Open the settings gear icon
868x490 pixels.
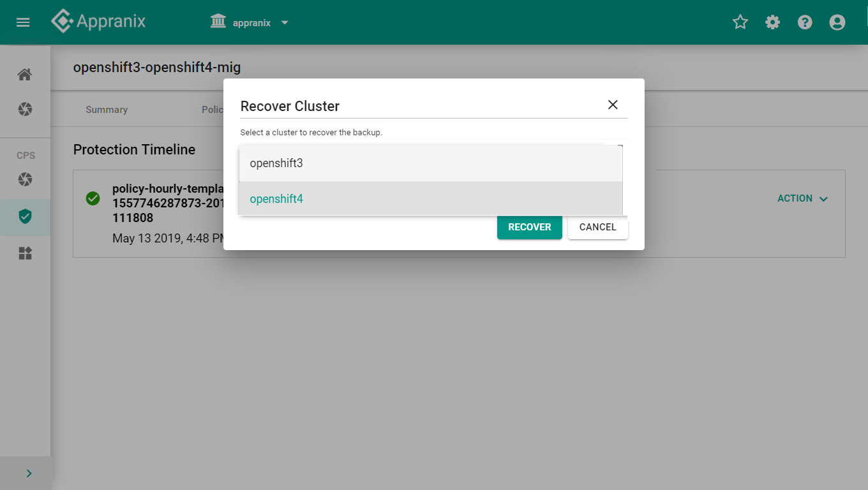[772, 22]
